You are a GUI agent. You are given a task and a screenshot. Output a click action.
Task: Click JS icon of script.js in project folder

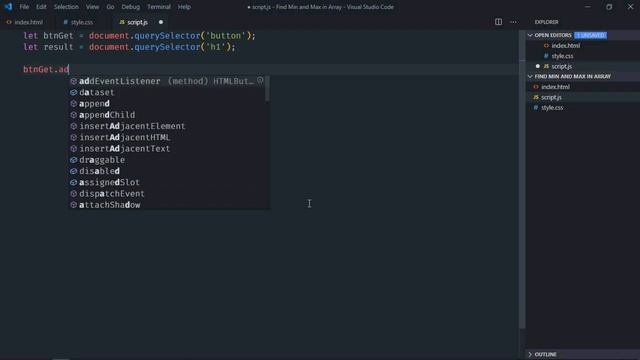point(536,97)
